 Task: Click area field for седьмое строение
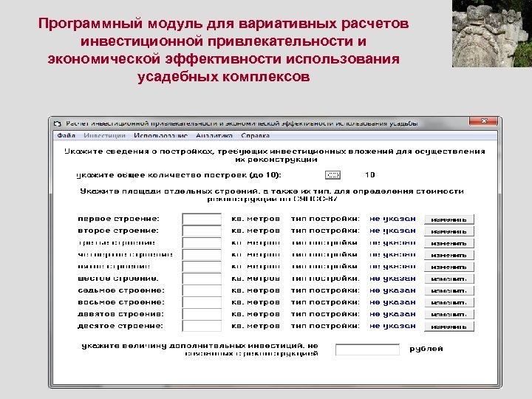[202, 290]
